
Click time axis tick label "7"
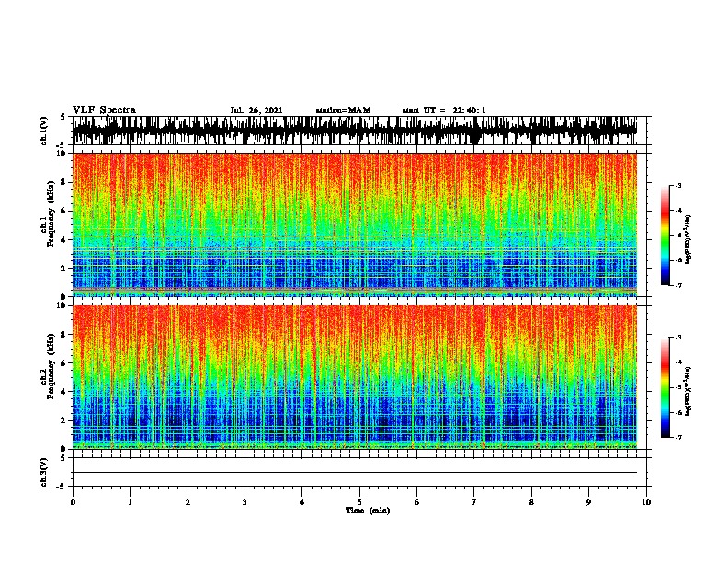(x=474, y=502)
